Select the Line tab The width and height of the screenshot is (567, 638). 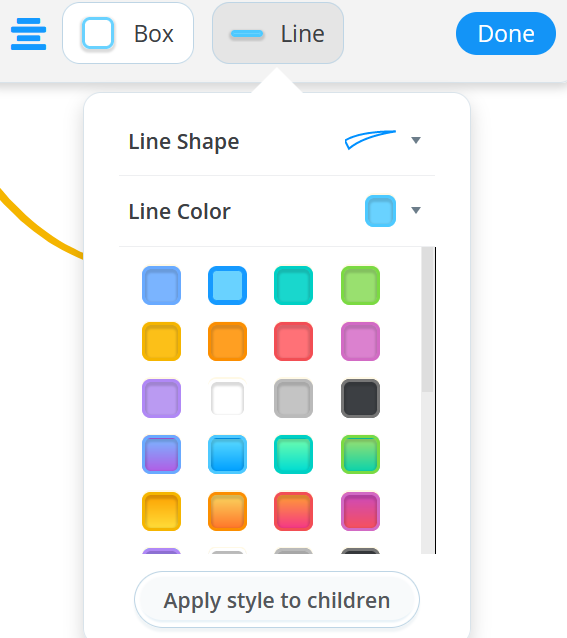(x=278, y=33)
